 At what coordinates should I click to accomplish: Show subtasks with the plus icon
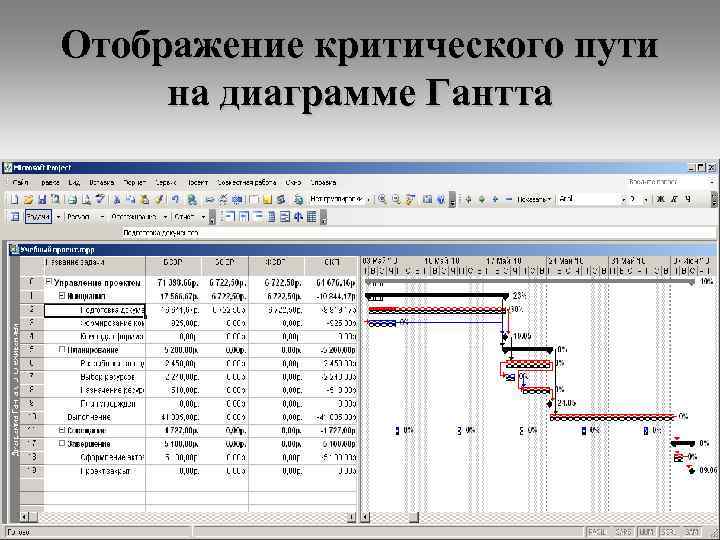click(495, 199)
